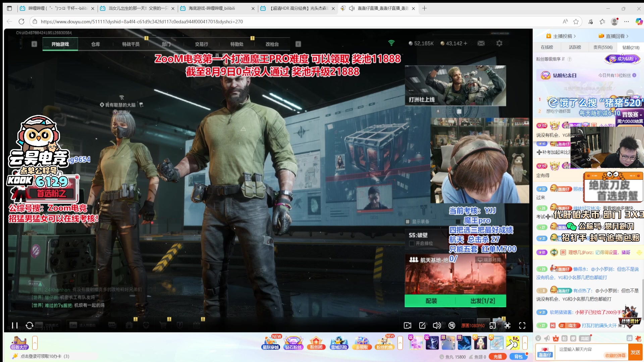Collapse the rank list with minus button
This screenshot has height=362, width=644.
(x=630, y=93)
